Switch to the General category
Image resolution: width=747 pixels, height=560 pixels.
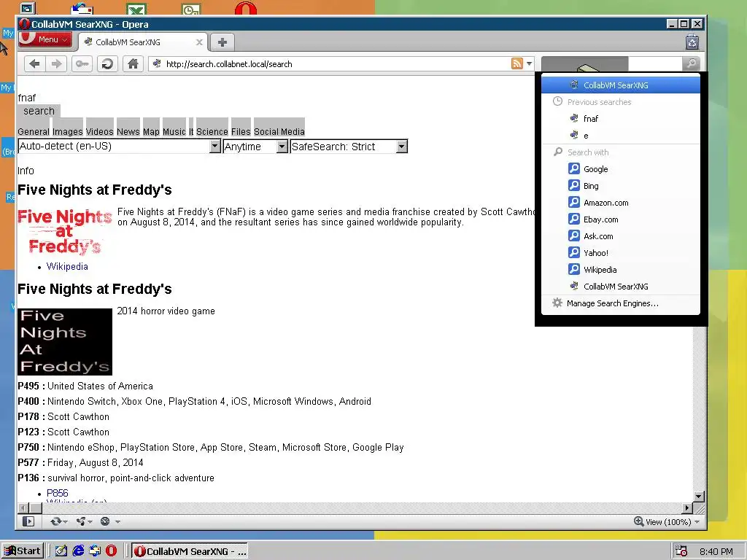tap(34, 131)
